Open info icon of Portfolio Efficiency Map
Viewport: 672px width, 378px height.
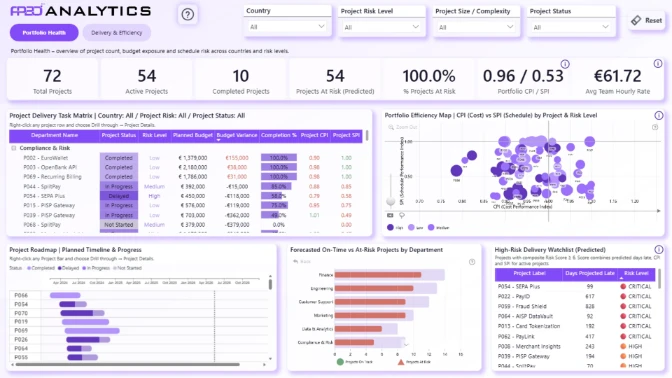point(659,115)
